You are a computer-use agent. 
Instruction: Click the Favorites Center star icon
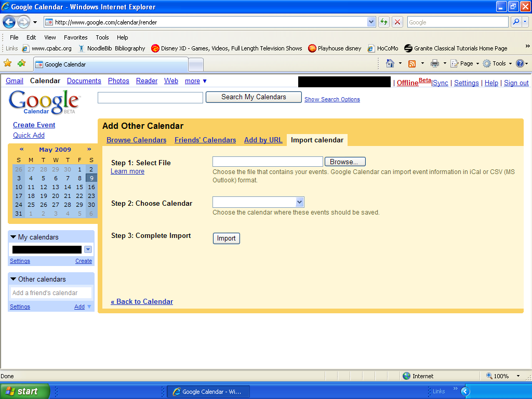pyautogui.click(x=8, y=63)
